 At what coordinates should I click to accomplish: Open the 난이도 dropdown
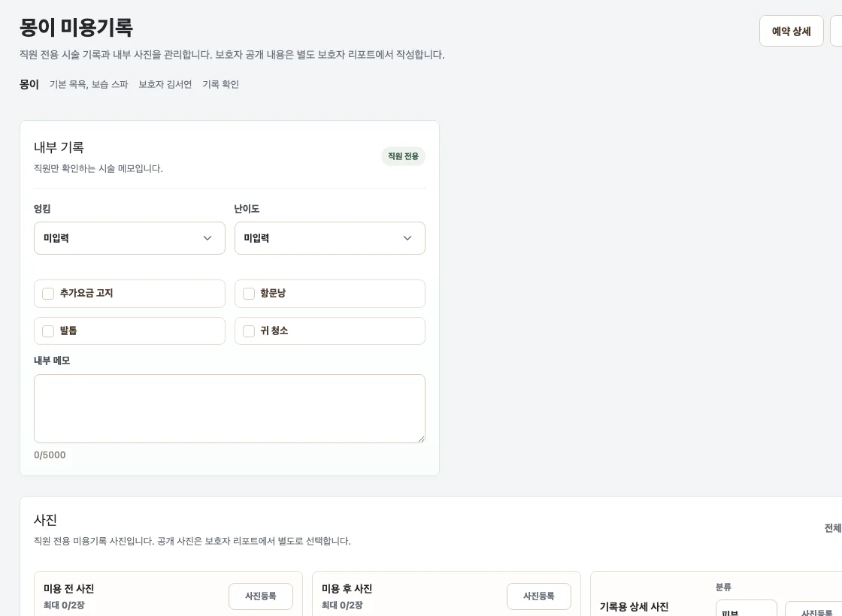pyautogui.click(x=330, y=238)
